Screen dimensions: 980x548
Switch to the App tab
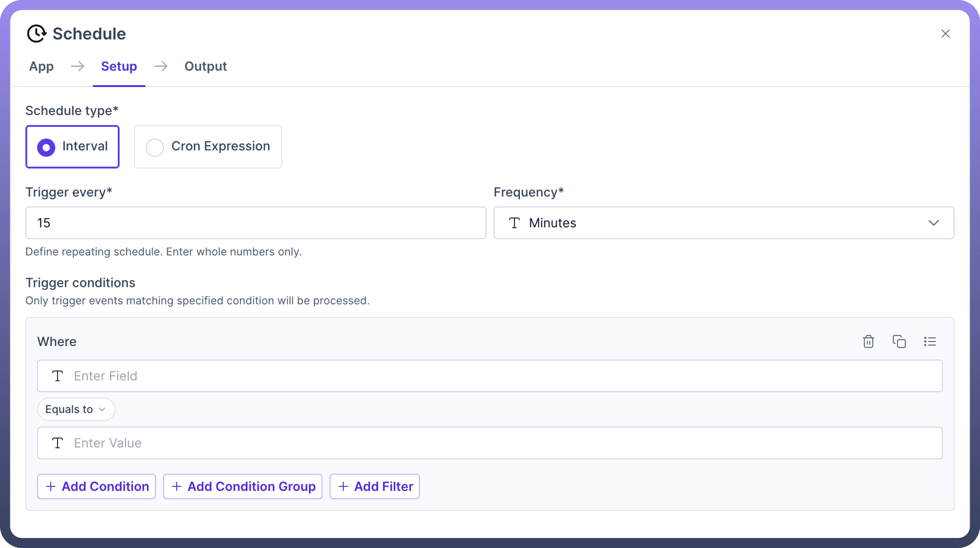point(41,66)
